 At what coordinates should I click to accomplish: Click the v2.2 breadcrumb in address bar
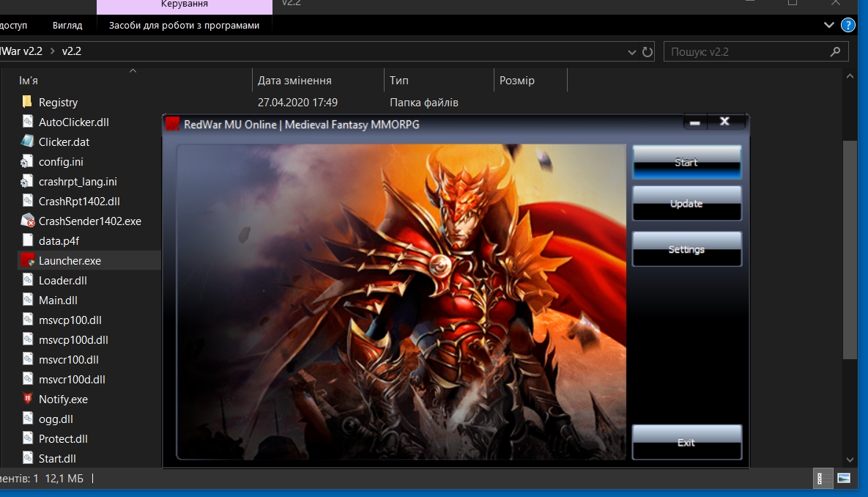click(71, 51)
